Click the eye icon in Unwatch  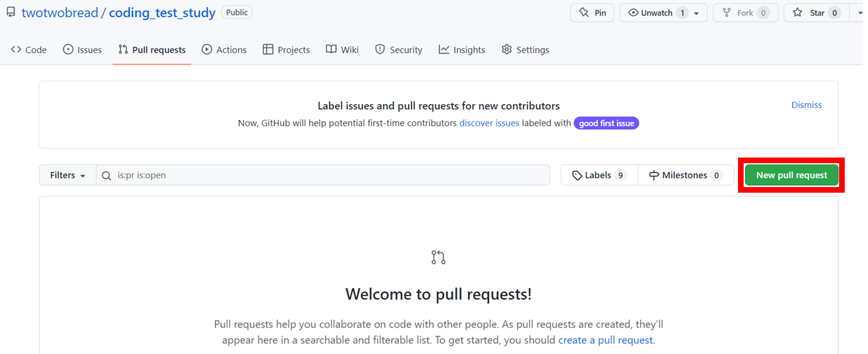point(633,13)
